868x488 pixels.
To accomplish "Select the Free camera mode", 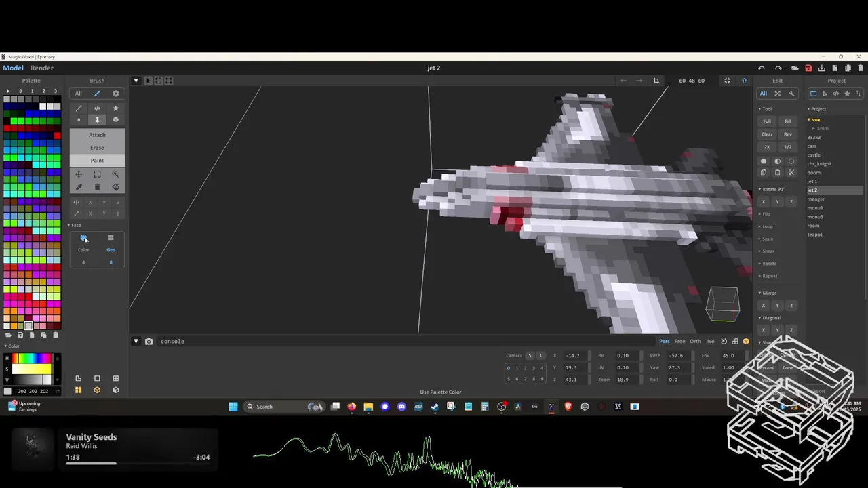I will tap(679, 342).
